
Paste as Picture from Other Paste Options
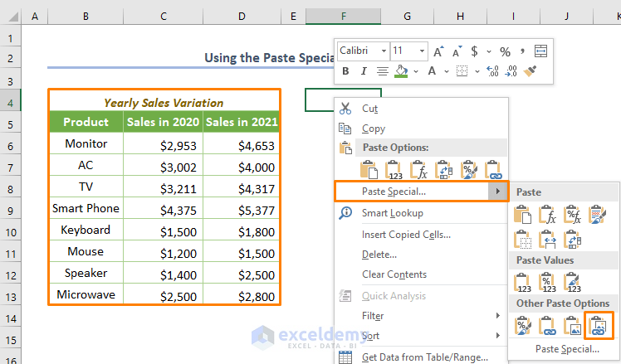[572, 325]
